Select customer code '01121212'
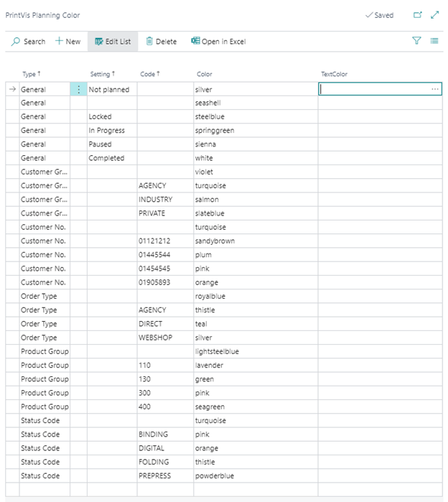The width and height of the screenshot is (448, 502). click(x=165, y=241)
